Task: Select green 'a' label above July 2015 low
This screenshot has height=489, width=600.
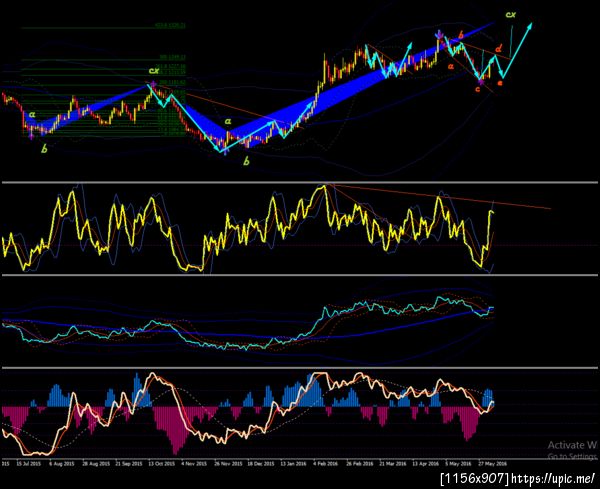Action: pyautogui.click(x=32, y=114)
